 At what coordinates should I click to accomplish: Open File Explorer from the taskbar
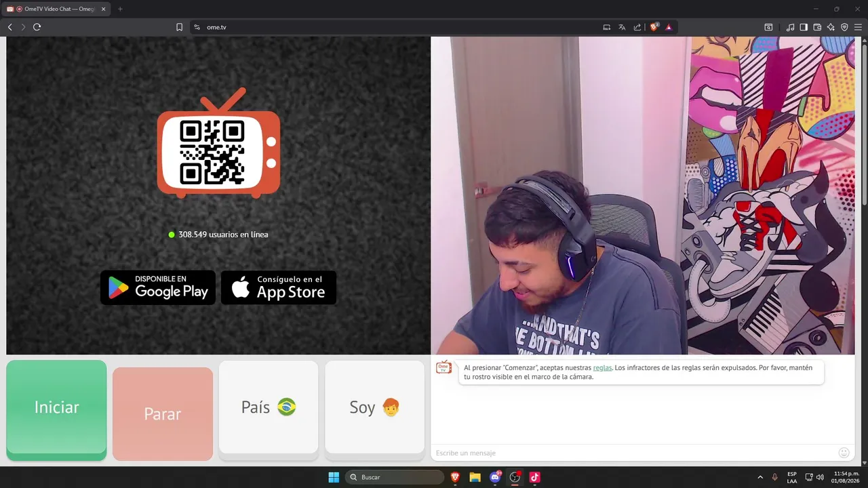point(475,477)
